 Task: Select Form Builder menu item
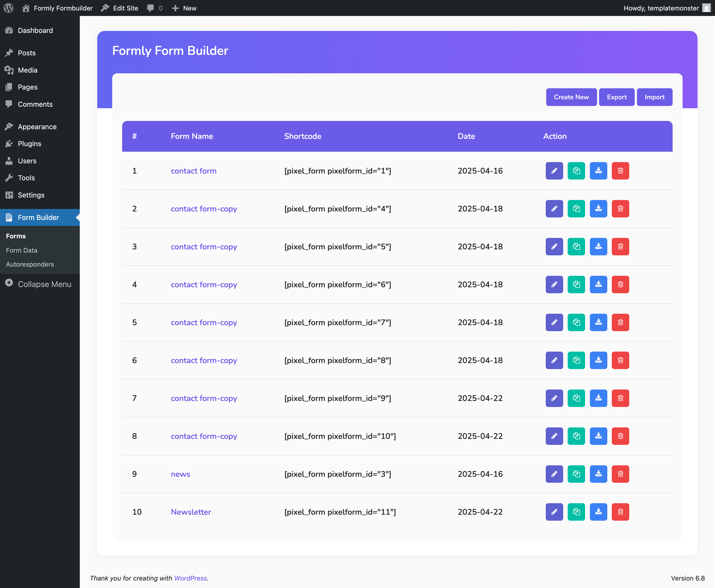pyautogui.click(x=40, y=217)
